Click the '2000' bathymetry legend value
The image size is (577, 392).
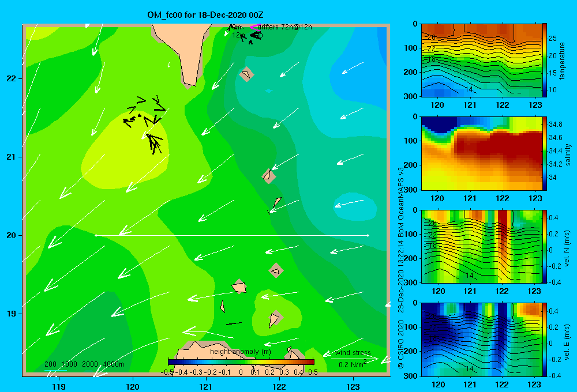tap(90, 364)
